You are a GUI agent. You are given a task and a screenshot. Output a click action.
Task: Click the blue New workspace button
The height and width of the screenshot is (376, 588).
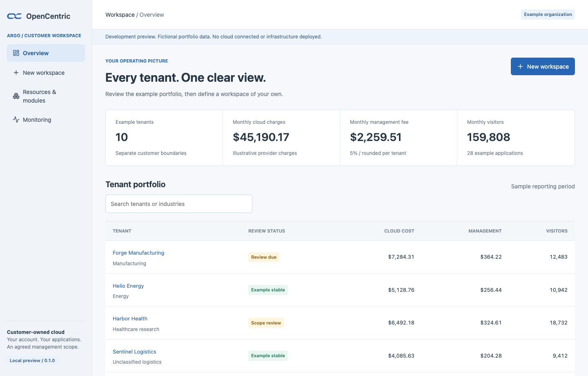[543, 67]
